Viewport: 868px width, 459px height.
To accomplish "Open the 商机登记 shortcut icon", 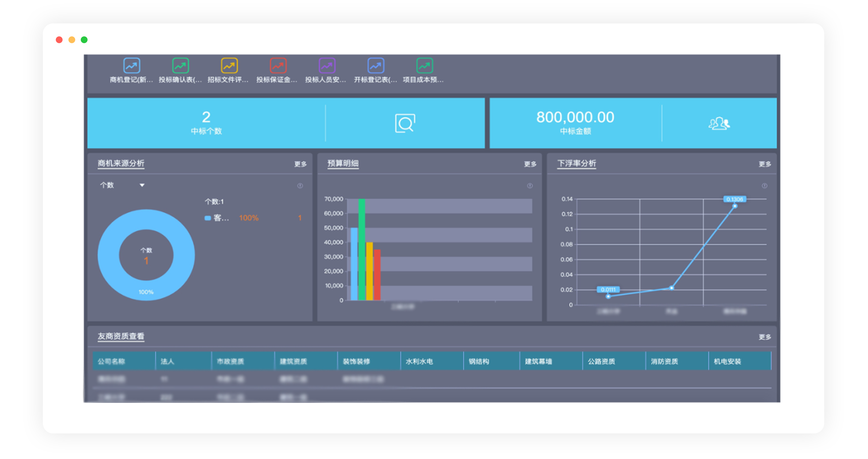I will (x=131, y=66).
